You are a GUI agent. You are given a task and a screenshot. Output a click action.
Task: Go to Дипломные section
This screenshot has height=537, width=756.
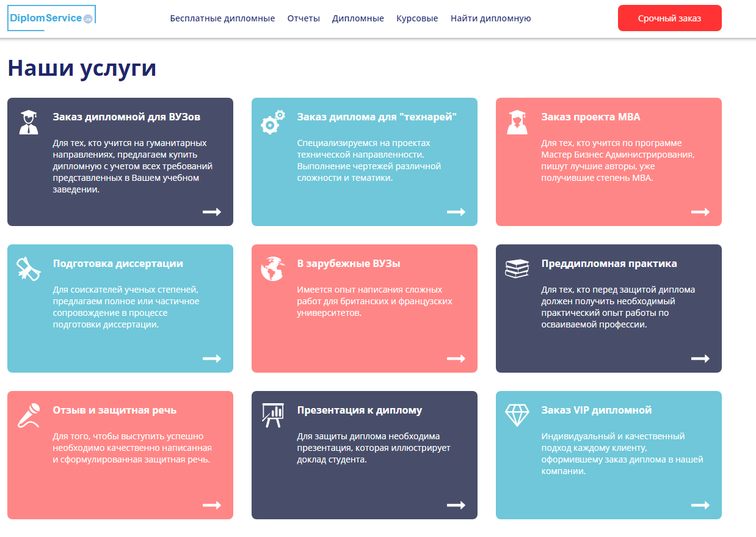358,18
